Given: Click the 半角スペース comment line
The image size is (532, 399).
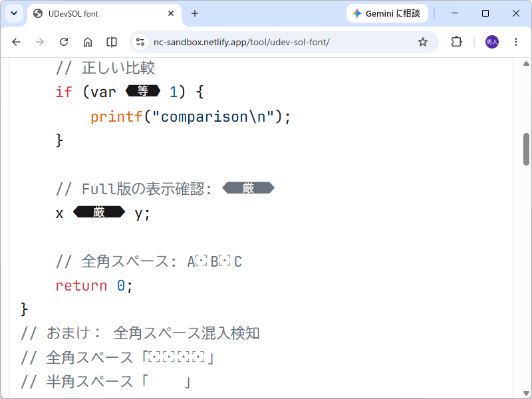Looking at the screenshot, I should tap(106, 382).
